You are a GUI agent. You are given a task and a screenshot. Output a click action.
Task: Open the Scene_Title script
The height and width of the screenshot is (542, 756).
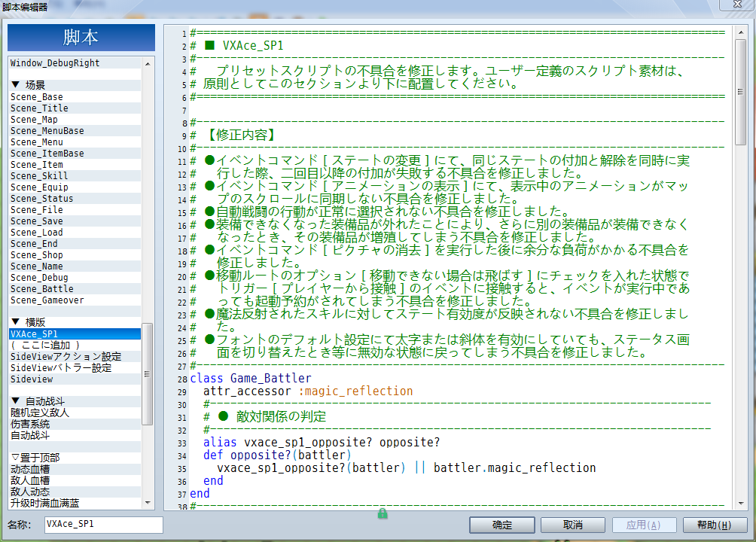[75, 108]
